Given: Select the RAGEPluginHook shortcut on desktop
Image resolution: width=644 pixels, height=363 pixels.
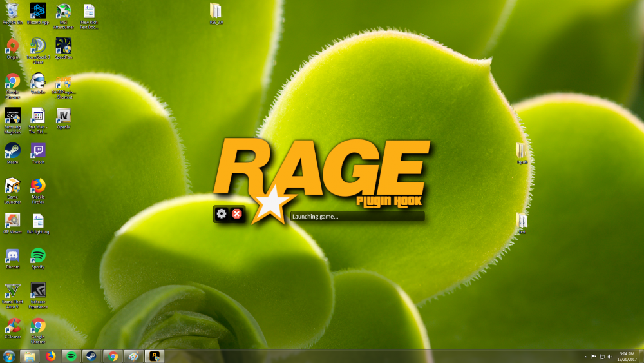Looking at the screenshot, I should pyautogui.click(x=64, y=88).
